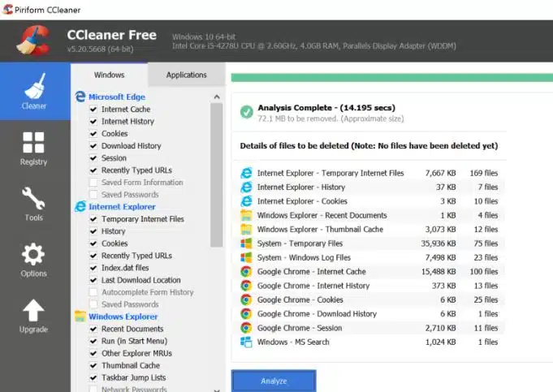Click the Analyze button
Image resolution: width=553 pixels, height=392 pixels.
click(x=274, y=381)
